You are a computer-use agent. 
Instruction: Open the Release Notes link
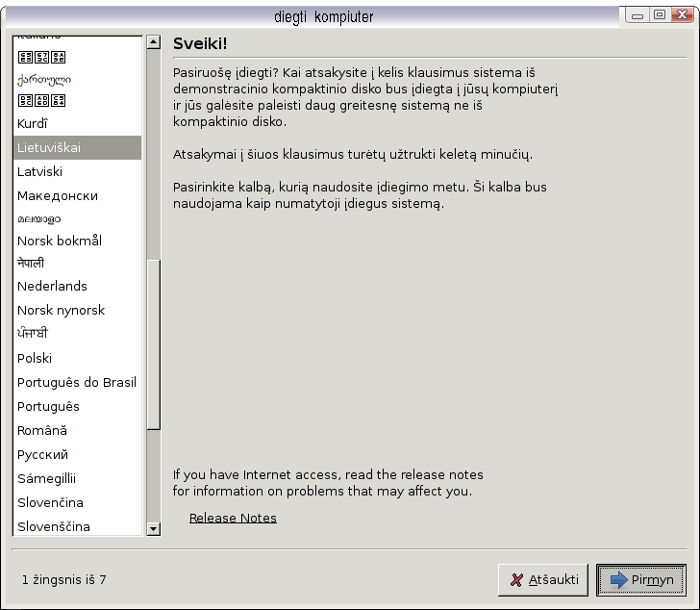(233, 518)
